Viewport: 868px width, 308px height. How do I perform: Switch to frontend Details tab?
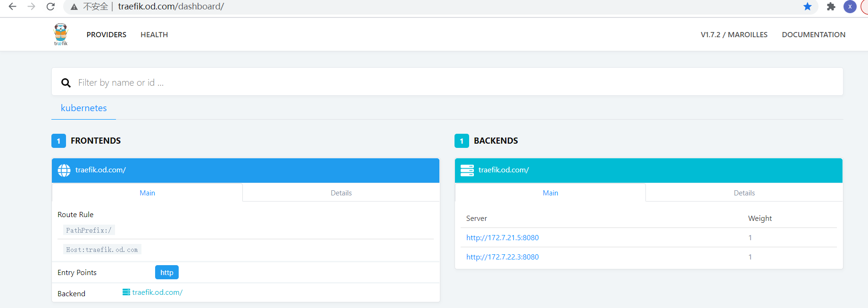341,193
